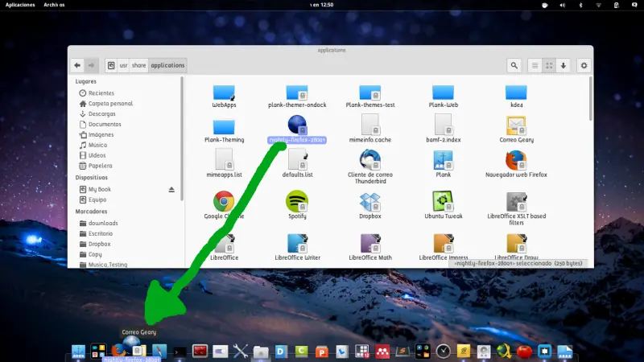
Task: Select the Cliente de correo Thunderbird launcher
Action: click(370, 167)
